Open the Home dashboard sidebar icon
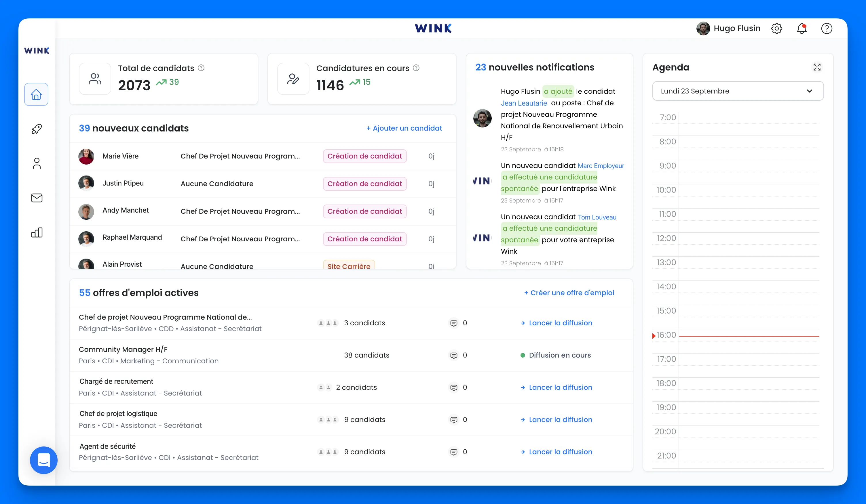This screenshot has width=866, height=504. pyautogui.click(x=36, y=94)
